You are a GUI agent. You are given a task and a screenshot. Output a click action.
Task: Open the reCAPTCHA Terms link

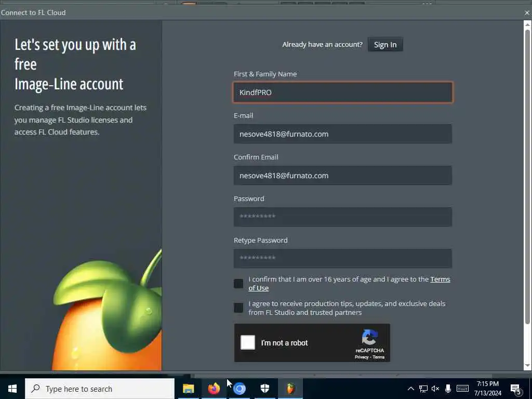click(378, 357)
